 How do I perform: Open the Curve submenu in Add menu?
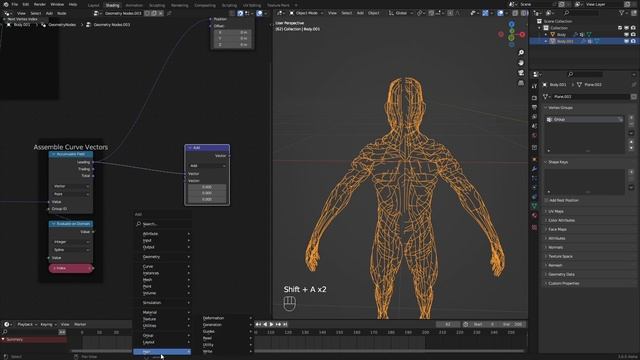163,266
